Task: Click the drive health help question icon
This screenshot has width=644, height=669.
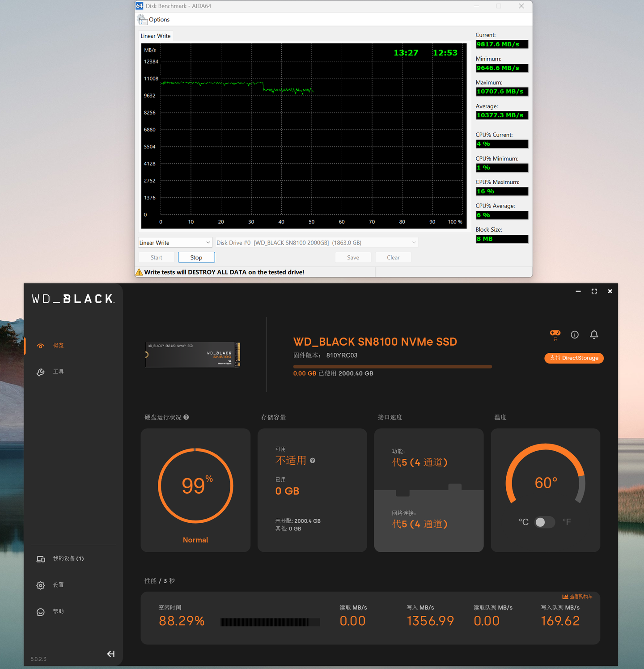Action: click(x=186, y=417)
